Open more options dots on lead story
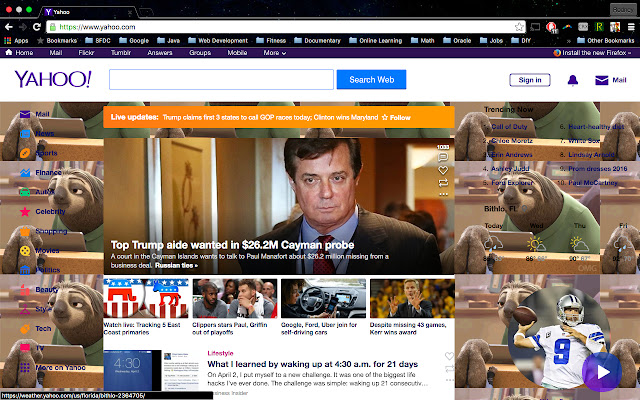640x400 pixels. (443, 194)
